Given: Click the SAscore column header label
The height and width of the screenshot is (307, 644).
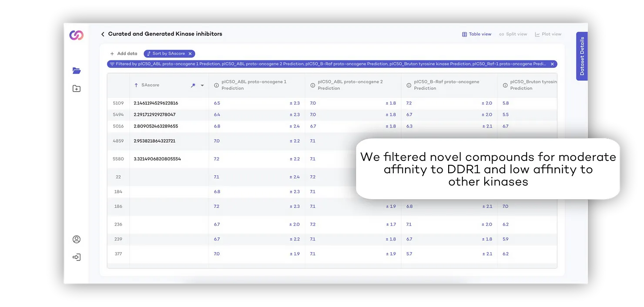Looking at the screenshot, I should point(150,85).
